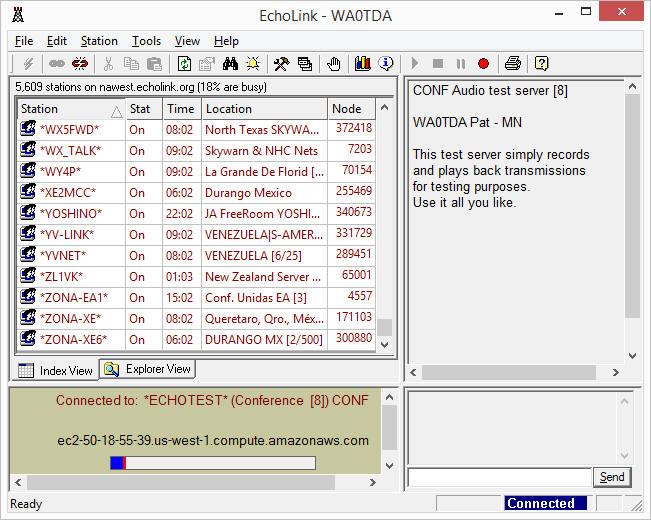Open the Tools menu

coord(146,41)
